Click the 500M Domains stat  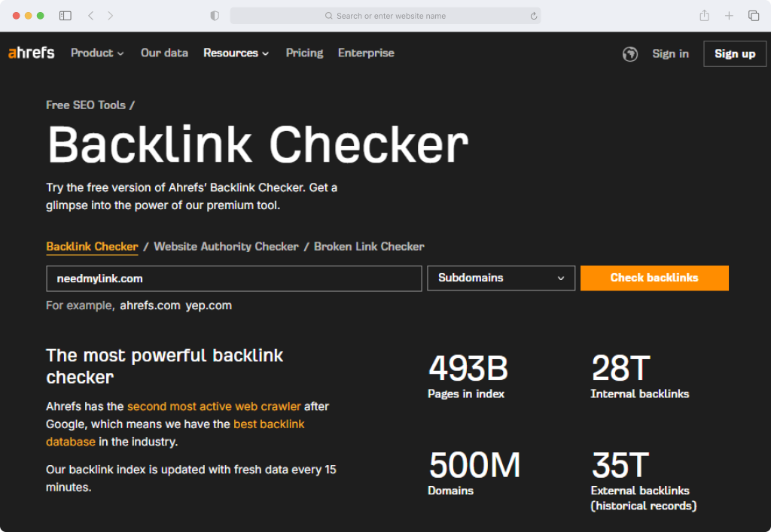tap(474, 473)
